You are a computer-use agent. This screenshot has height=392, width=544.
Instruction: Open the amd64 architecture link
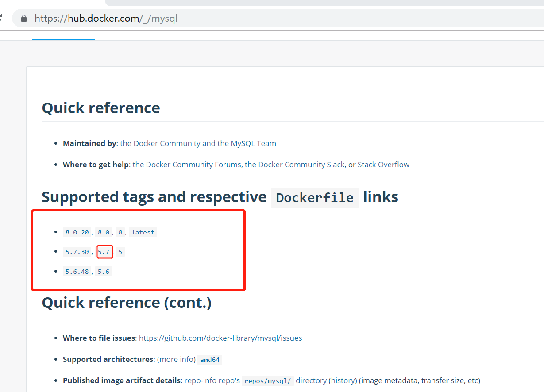[210, 360]
